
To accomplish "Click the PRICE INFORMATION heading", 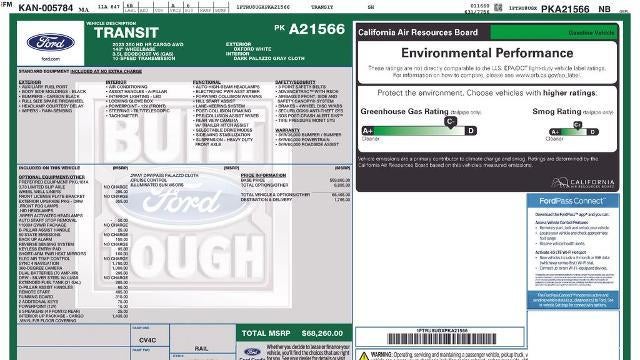I will point(263,175).
